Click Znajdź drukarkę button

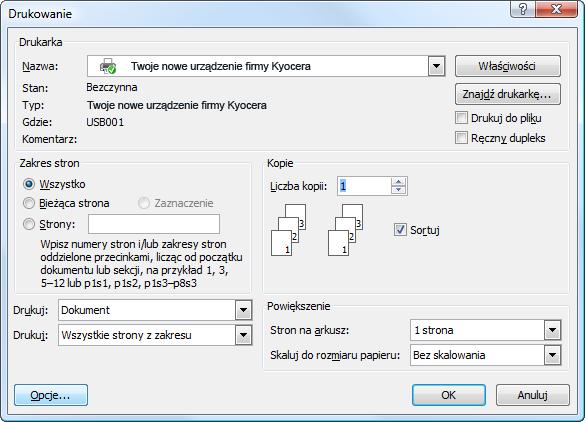507,94
